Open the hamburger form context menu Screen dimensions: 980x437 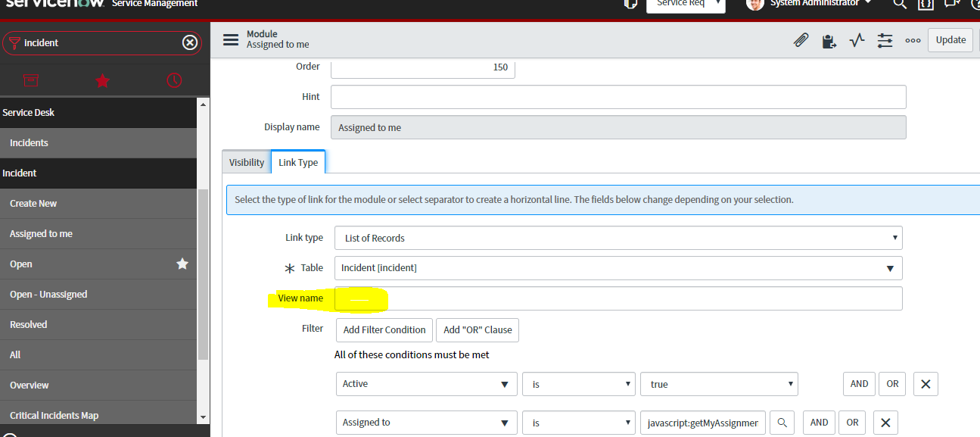click(x=231, y=39)
